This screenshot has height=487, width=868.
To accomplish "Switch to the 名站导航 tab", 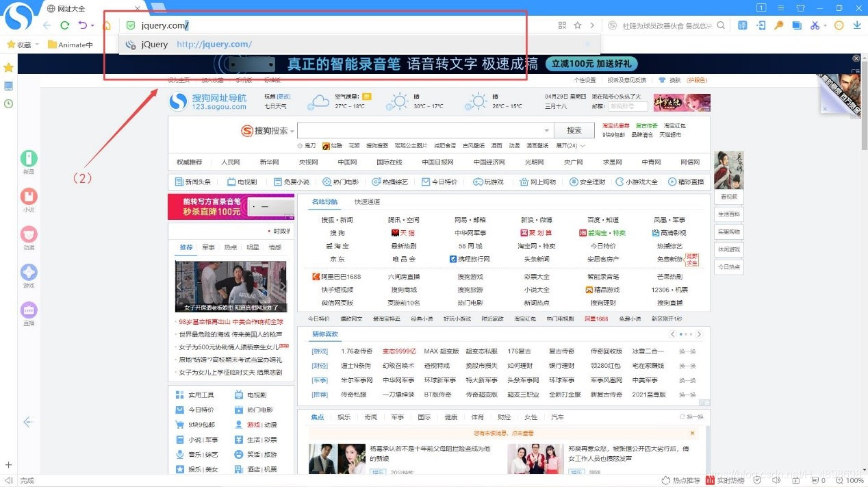I will click(324, 202).
